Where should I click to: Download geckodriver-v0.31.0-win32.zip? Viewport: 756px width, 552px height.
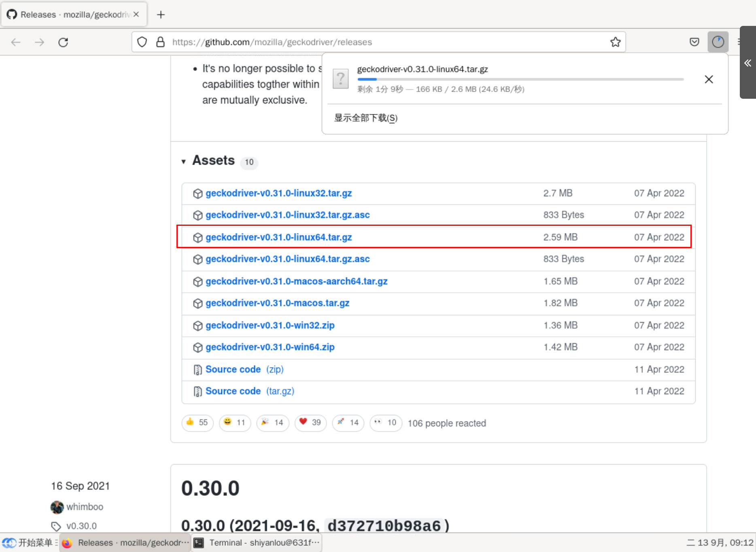click(270, 325)
